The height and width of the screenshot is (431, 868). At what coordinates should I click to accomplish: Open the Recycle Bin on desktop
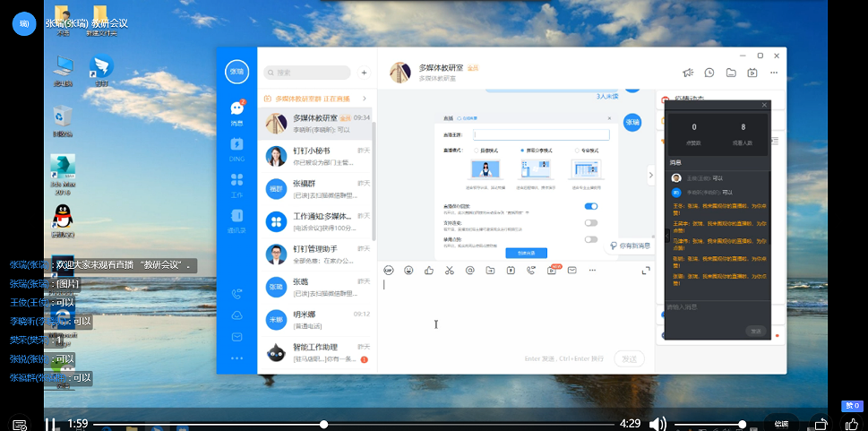pyautogui.click(x=63, y=121)
